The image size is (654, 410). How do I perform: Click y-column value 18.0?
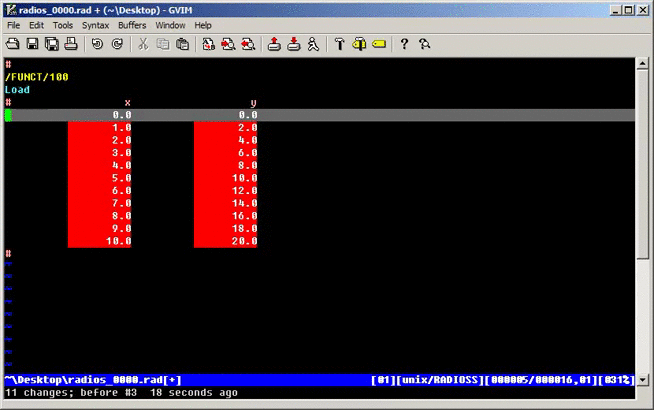[244, 229]
